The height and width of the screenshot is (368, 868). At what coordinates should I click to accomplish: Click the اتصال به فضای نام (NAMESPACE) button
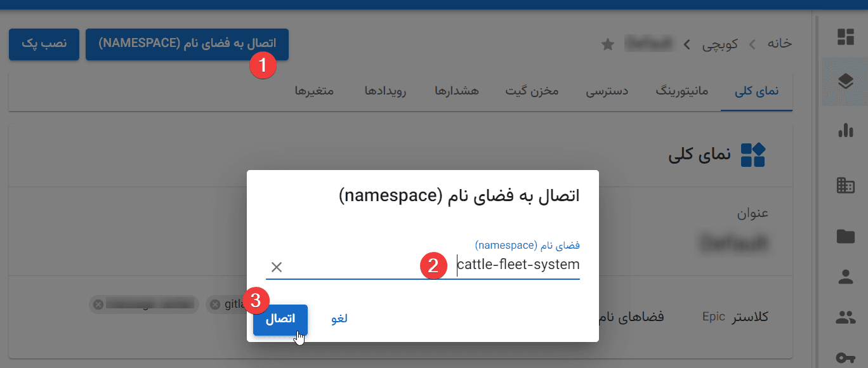187,44
